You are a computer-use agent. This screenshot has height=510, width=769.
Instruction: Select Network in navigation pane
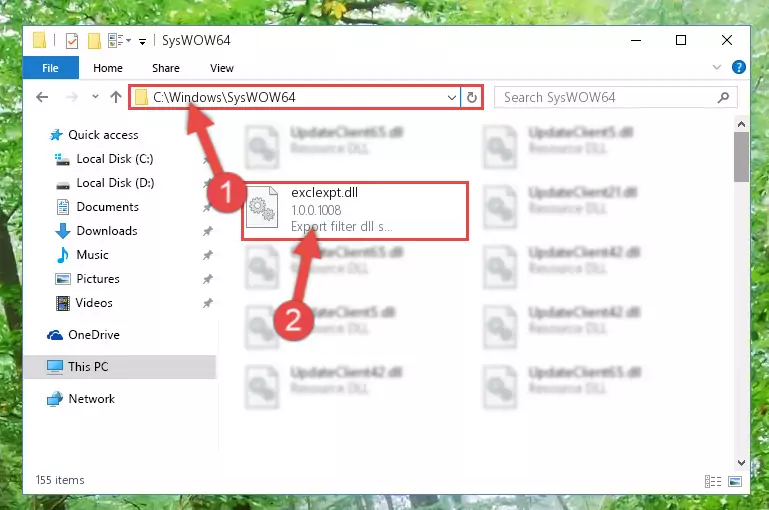pyautogui.click(x=91, y=399)
